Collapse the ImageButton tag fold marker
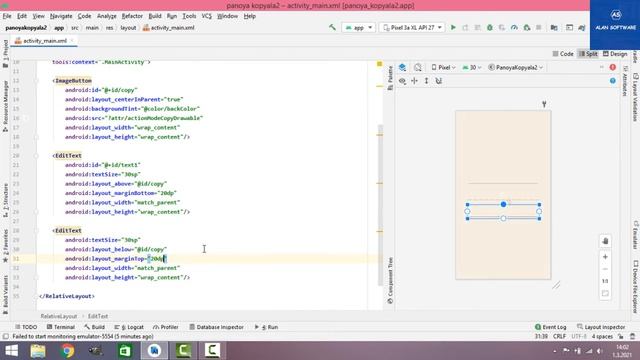640x360 pixels. pos(36,81)
